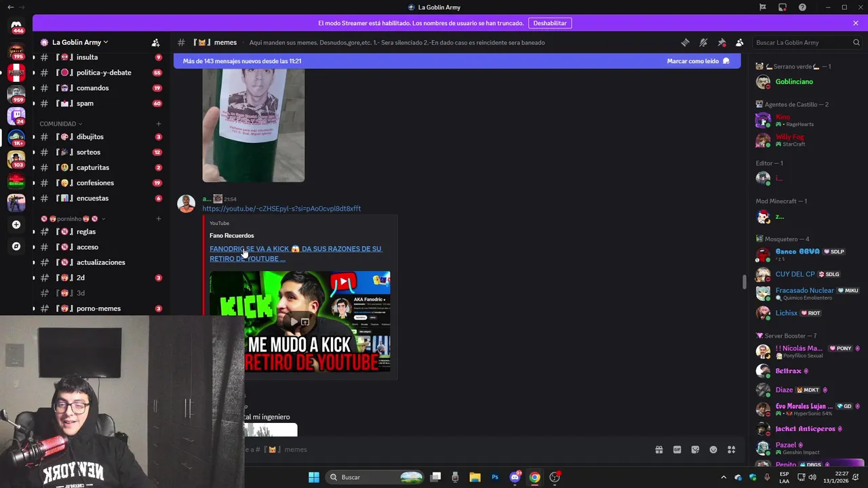Open the acceso channel
The height and width of the screenshot is (488, 868).
point(100,247)
